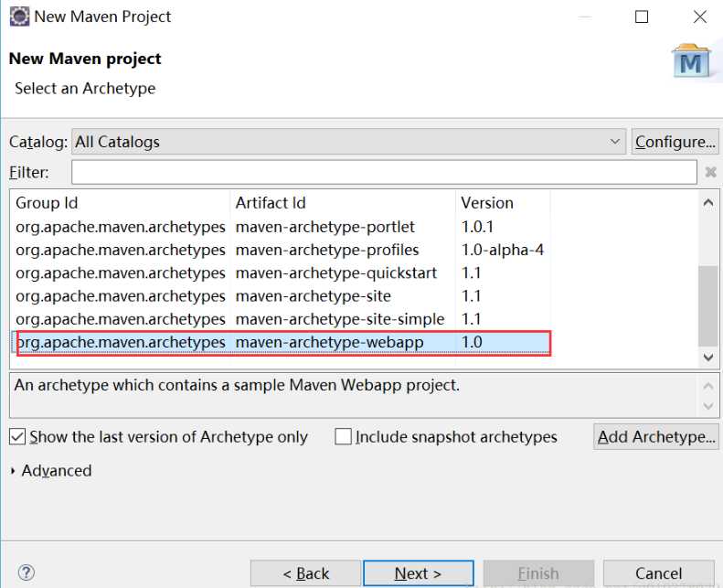This screenshot has width=723, height=588.
Task: Click Add Archetype... button
Action: pos(656,436)
